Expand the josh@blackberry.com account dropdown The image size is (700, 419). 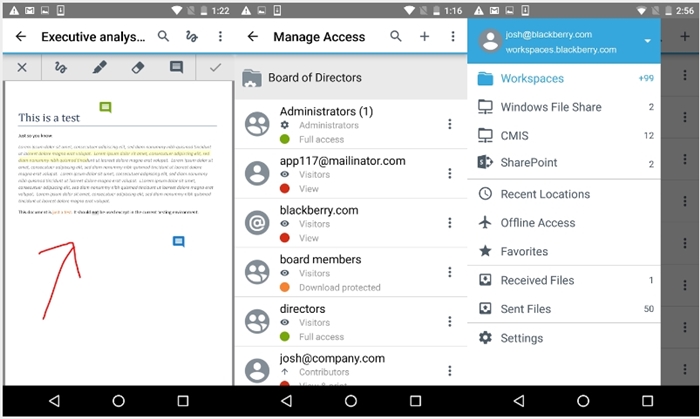click(x=647, y=41)
